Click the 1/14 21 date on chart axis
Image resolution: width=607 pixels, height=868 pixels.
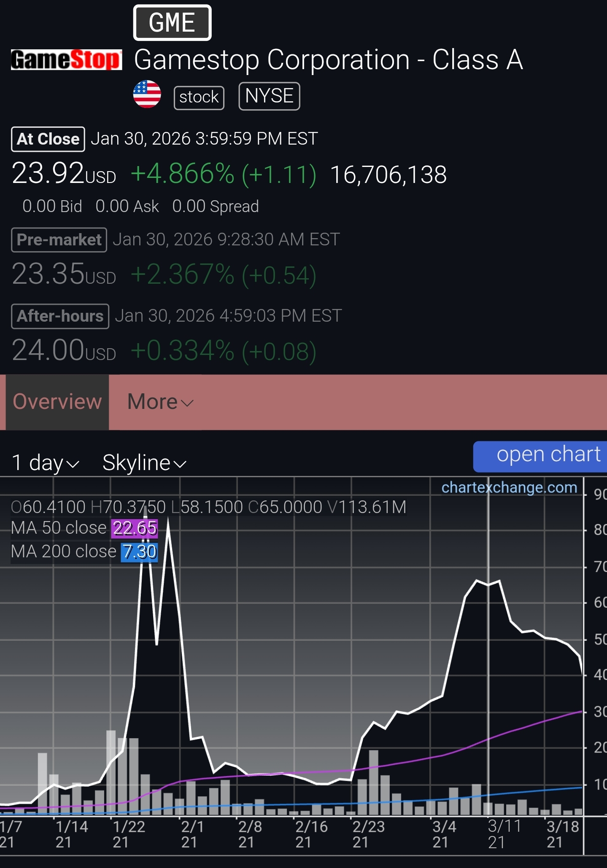[72, 834]
